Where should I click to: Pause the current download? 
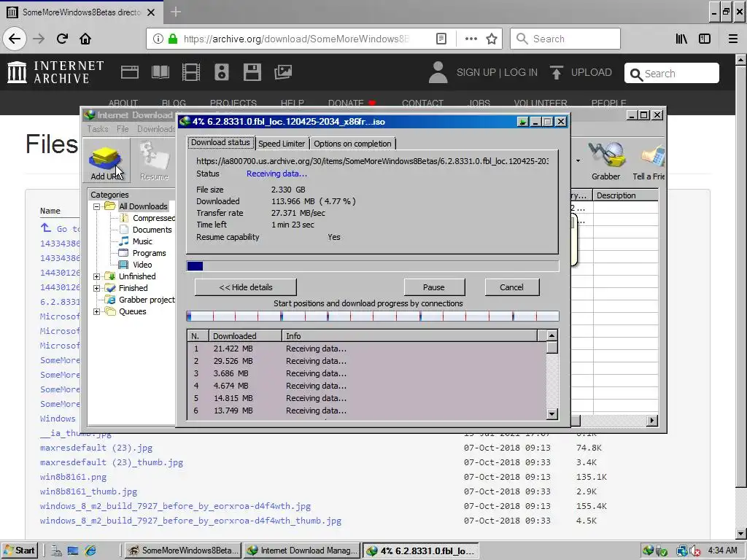434,287
